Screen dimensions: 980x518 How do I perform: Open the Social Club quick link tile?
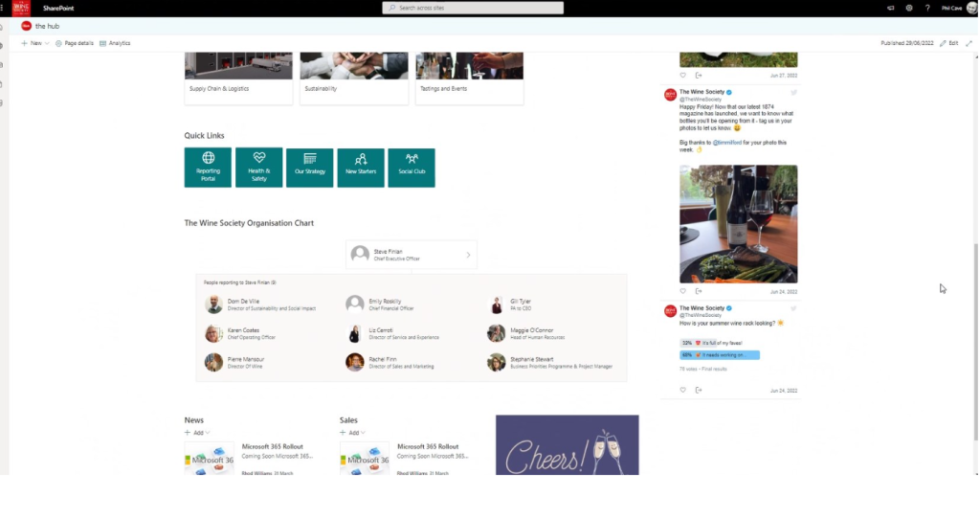(412, 168)
